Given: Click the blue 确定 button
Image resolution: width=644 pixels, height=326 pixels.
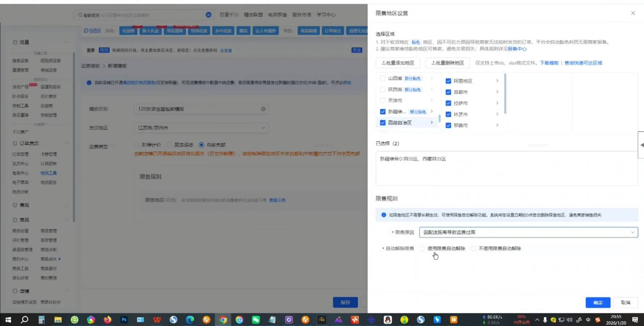Looking at the screenshot, I should [598, 303].
